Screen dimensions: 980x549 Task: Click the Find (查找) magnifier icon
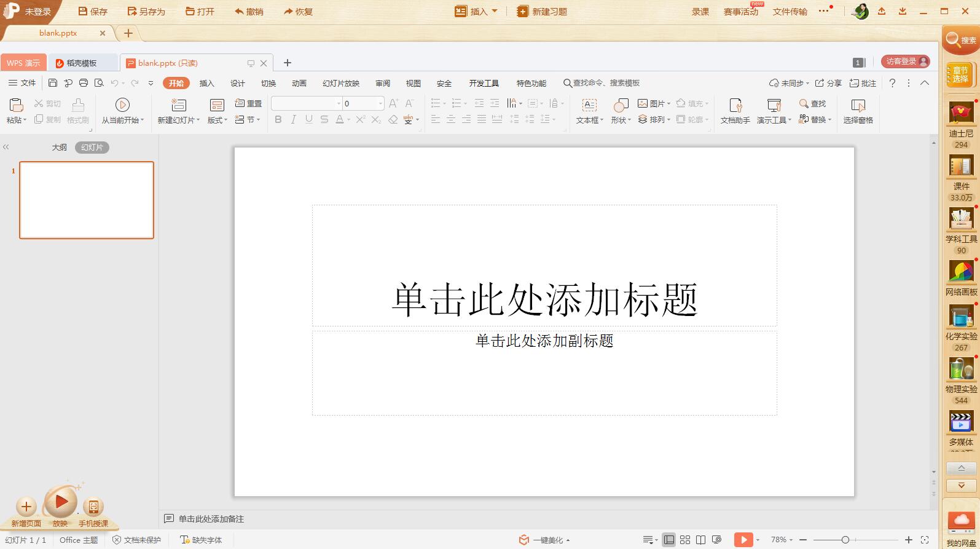tap(804, 103)
